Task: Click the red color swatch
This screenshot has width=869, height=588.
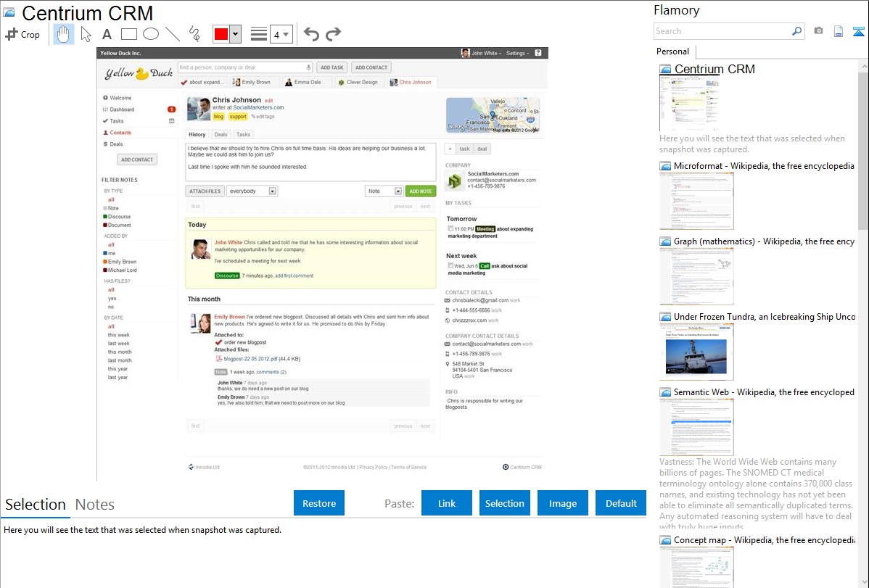Action: (x=221, y=34)
